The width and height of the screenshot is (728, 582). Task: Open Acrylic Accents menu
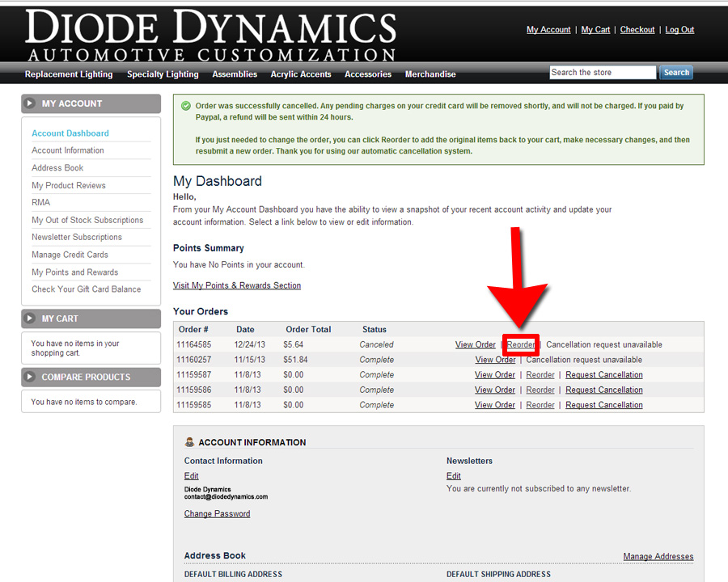(x=301, y=74)
